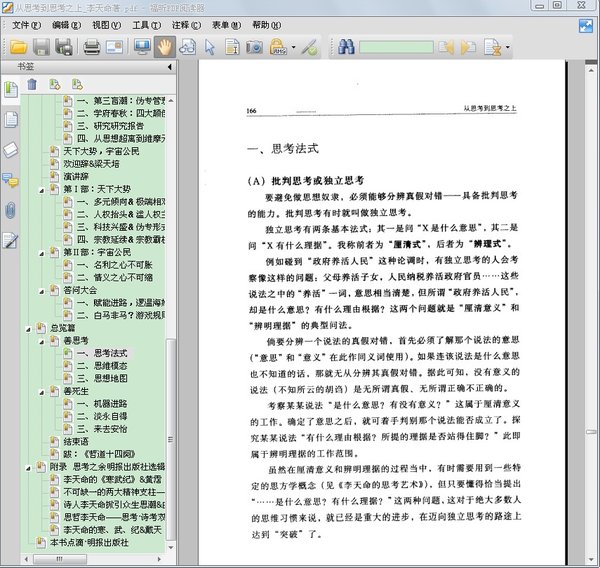Open the Attachments paperclip panel

click(10, 209)
